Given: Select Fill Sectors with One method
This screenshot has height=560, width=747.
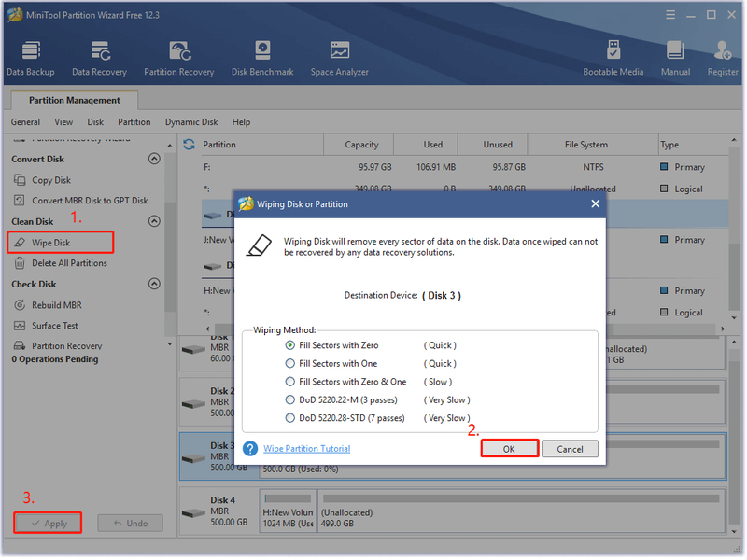Looking at the screenshot, I should point(290,363).
